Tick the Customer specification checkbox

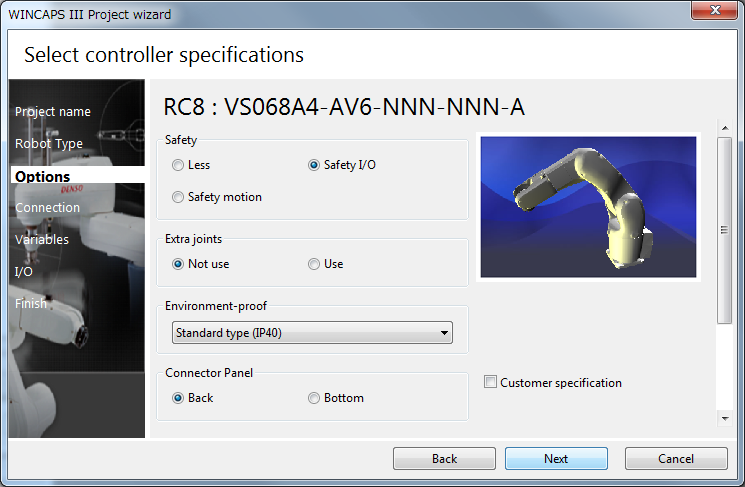490,382
